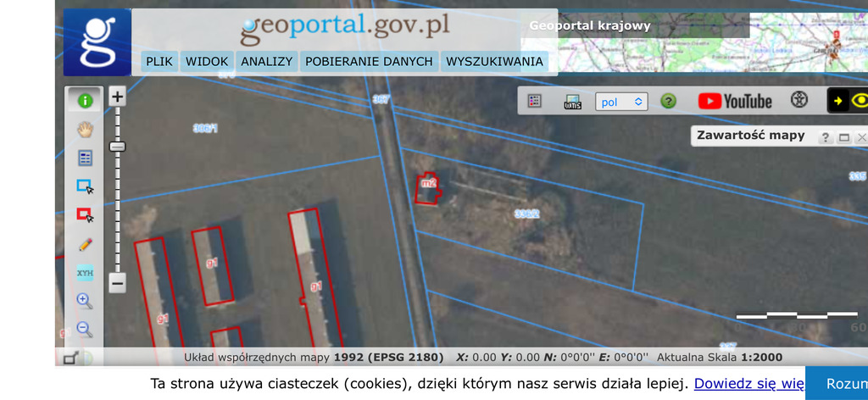
Task: Expand the POBIERANIE DANYCH menu
Action: tap(369, 61)
